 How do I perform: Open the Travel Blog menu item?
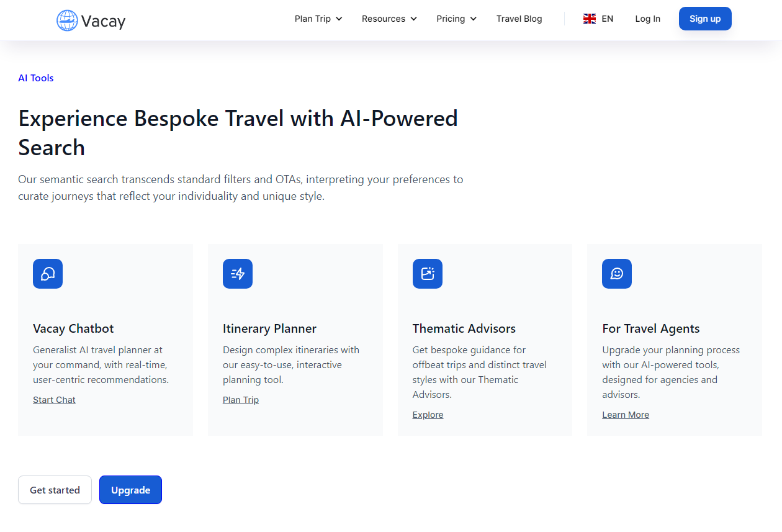[519, 19]
